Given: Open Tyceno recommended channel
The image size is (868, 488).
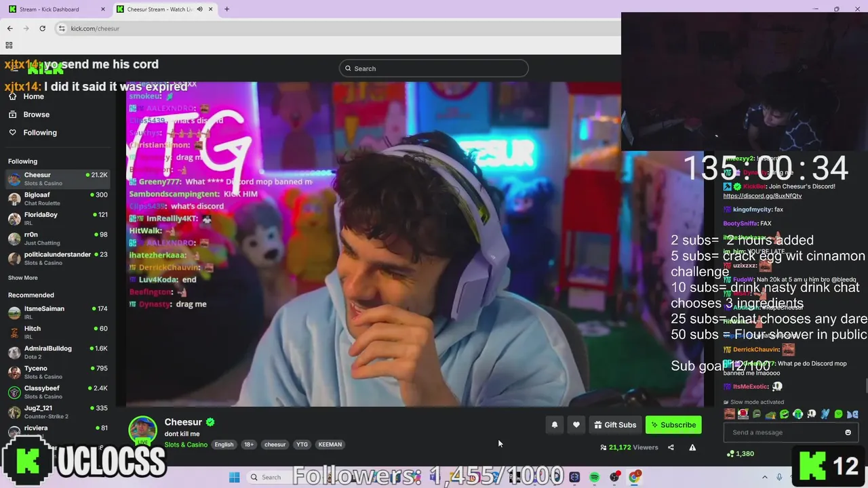Looking at the screenshot, I should [58, 372].
